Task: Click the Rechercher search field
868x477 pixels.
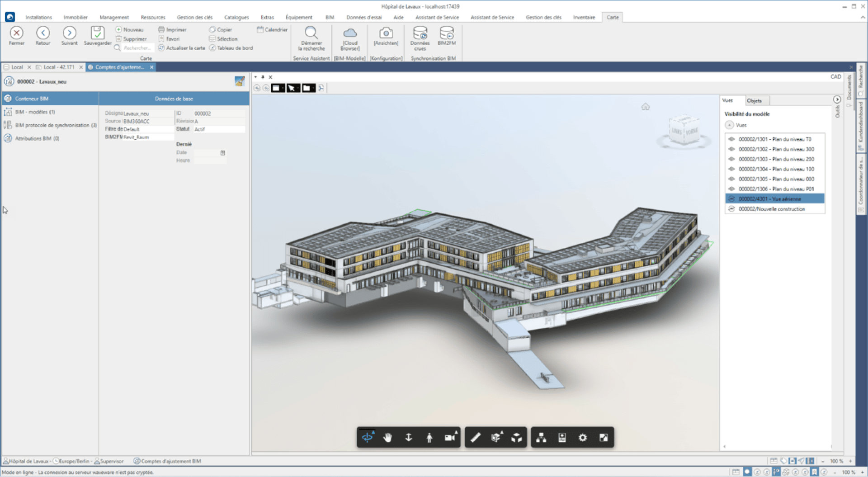Action: click(x=137, y=48)
